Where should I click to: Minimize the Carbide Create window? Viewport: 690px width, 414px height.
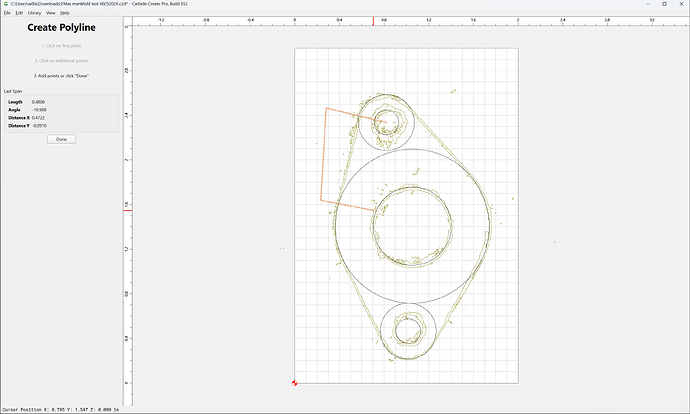pyautogui.click(x=648, y=4)
